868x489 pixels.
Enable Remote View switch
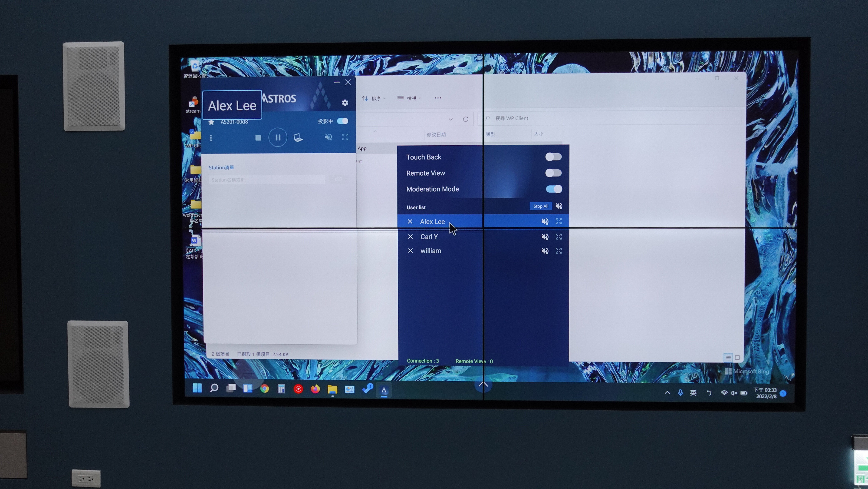553,173
